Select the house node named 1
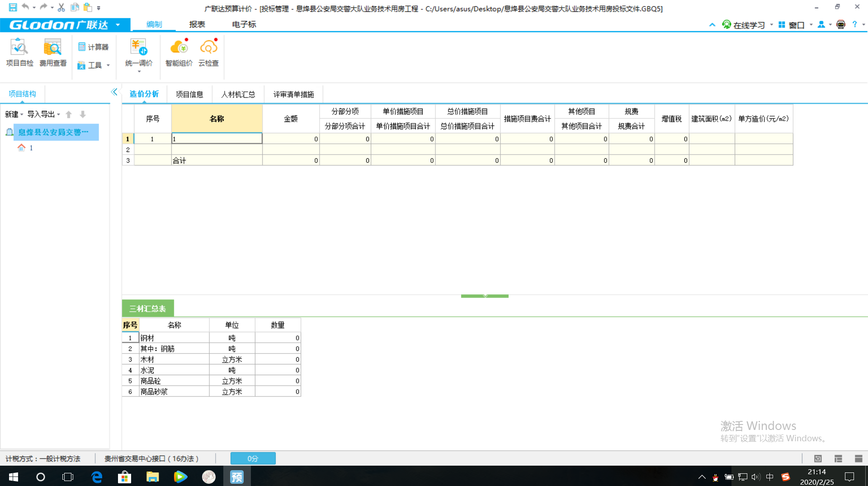This screenshot has width=868, height=486. pos(26,148)
